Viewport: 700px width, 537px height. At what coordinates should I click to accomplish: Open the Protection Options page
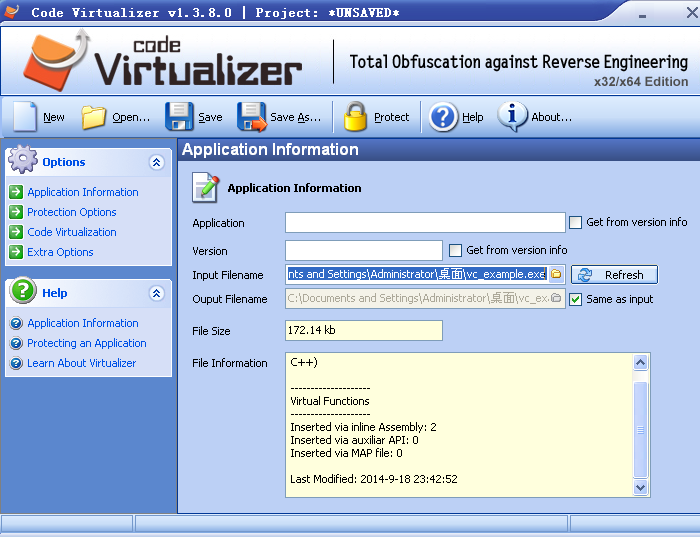pyautogui.click(x=72, y=212)
